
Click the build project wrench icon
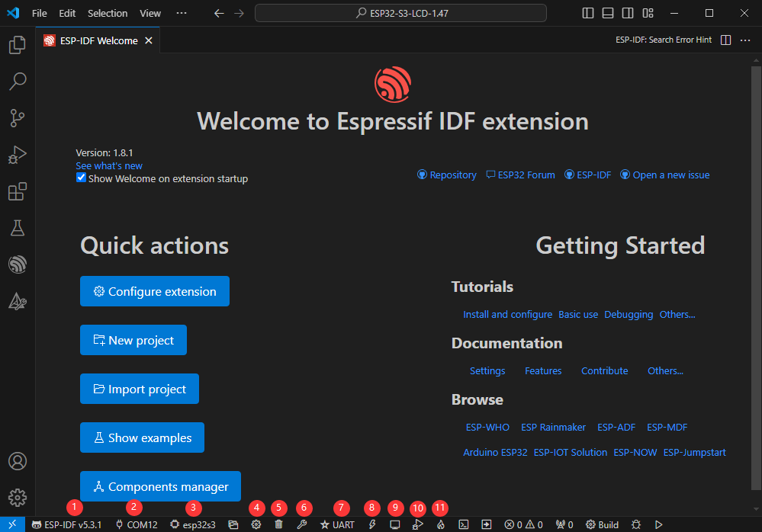pyautogui.click(x=301, y=524)
